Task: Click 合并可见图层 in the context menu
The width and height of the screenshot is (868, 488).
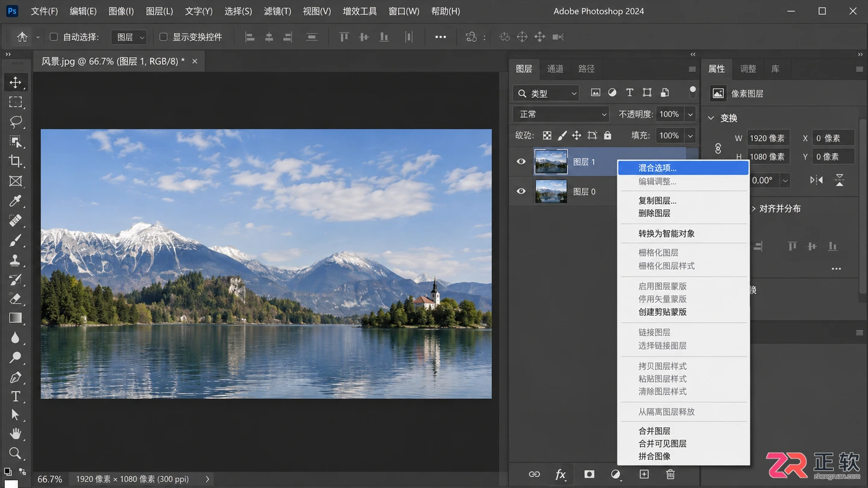Action: 684,443
